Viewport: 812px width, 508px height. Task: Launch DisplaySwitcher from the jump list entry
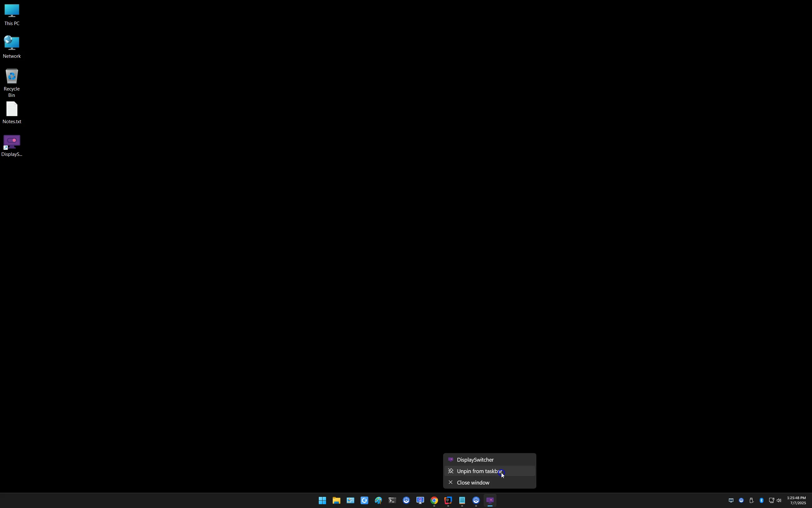489,460
